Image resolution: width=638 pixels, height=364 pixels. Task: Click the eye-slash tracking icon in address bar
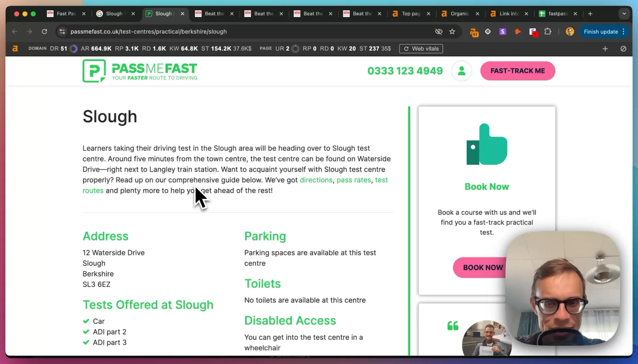coord(439,31)
